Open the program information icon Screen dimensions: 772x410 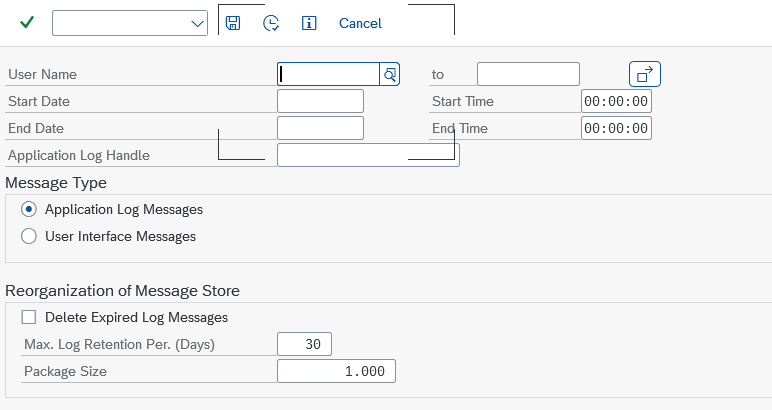(x=309, y=23)
